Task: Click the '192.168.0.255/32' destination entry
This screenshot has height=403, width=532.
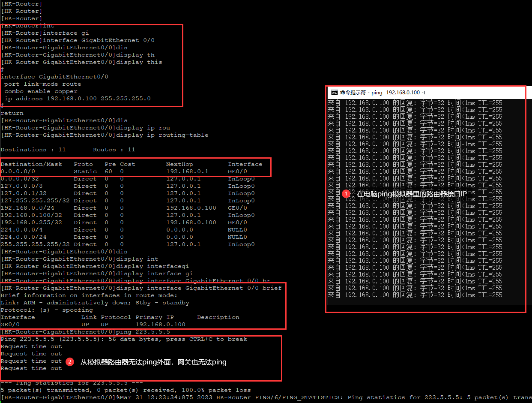Action: 31,223
